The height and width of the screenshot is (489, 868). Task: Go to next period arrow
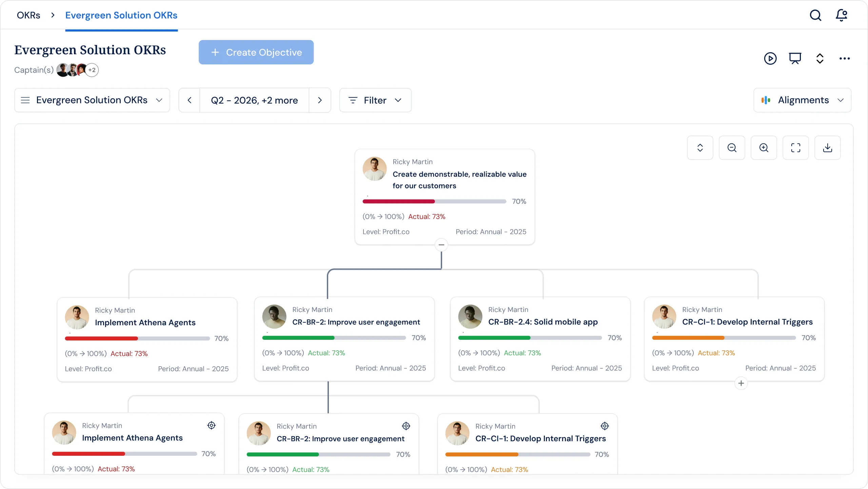coord(320,100)
